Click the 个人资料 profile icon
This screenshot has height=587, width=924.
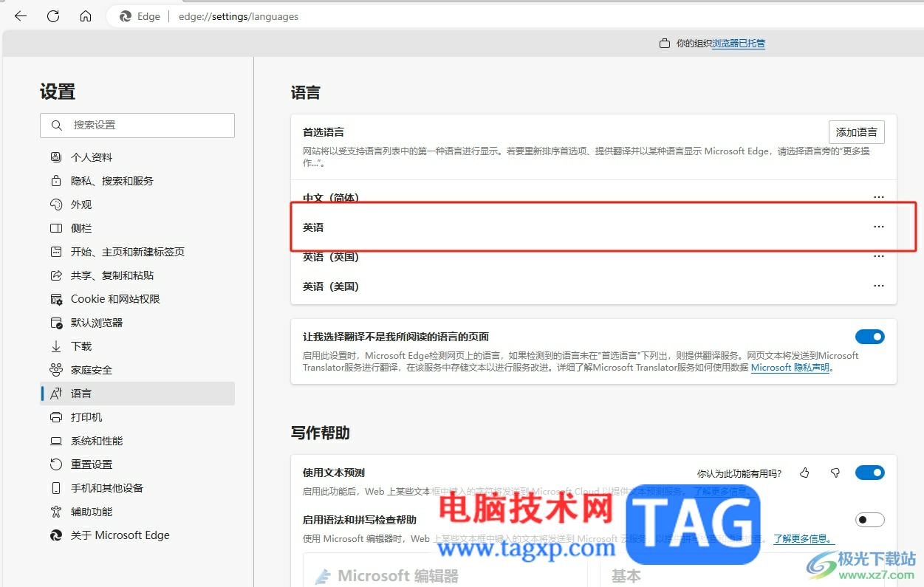pyautogui.click(x=56, y=157)
